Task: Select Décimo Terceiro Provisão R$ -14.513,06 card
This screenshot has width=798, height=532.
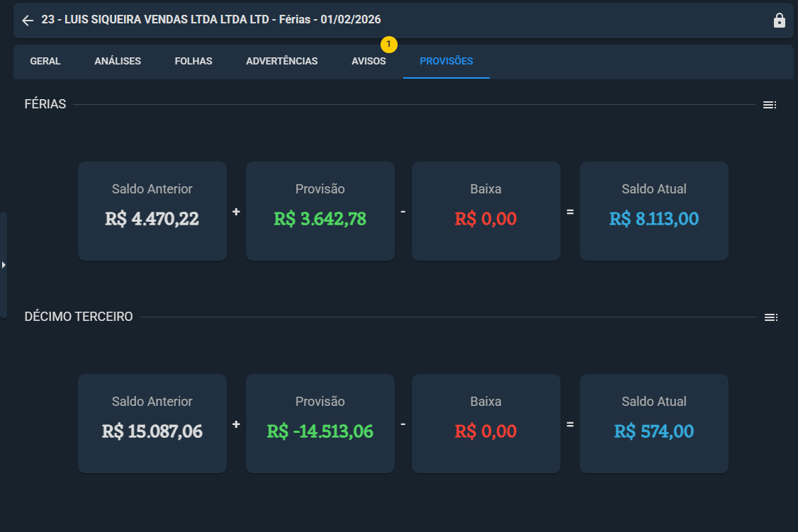Action: [x=320, y=424]
